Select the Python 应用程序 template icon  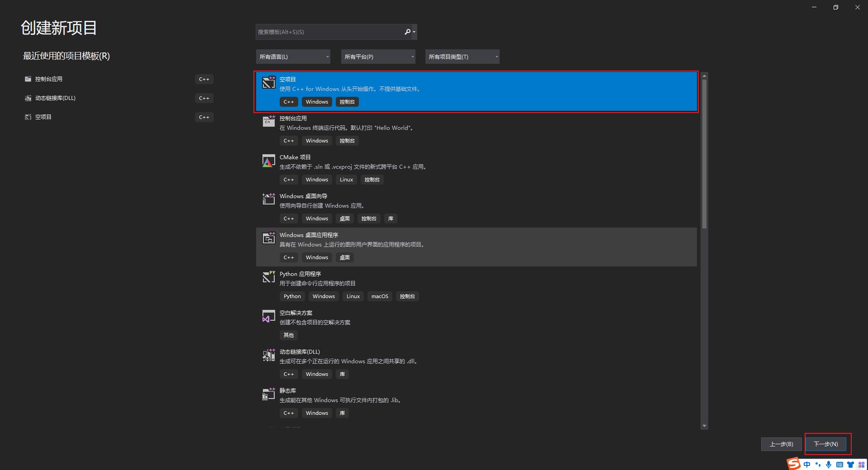(x=268, y=277)
